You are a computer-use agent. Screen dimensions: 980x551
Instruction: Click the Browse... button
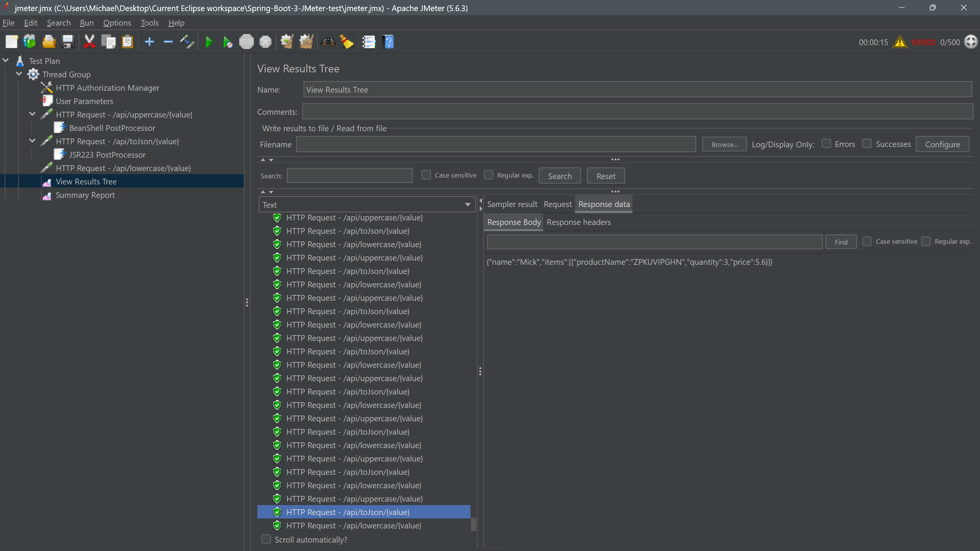click(724, 144)
